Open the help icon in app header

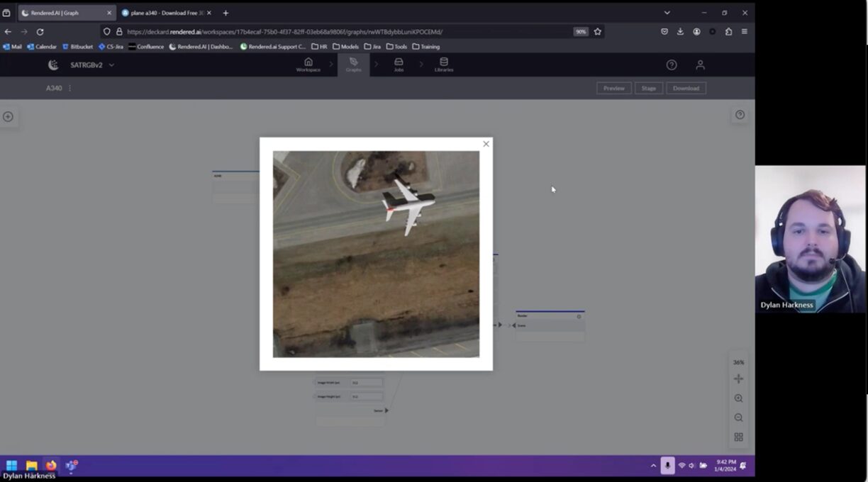pos(672,65)
